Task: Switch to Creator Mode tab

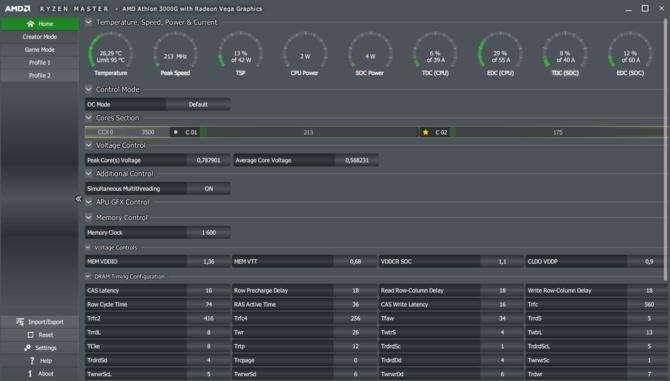Action: (40, 37)
